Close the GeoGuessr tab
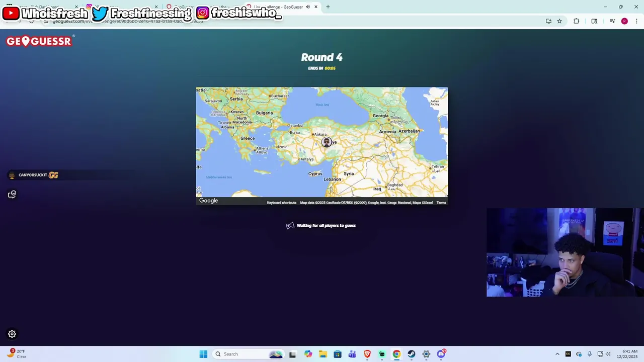The width and height of the screenshot is (644, 362). coord(316,7)
